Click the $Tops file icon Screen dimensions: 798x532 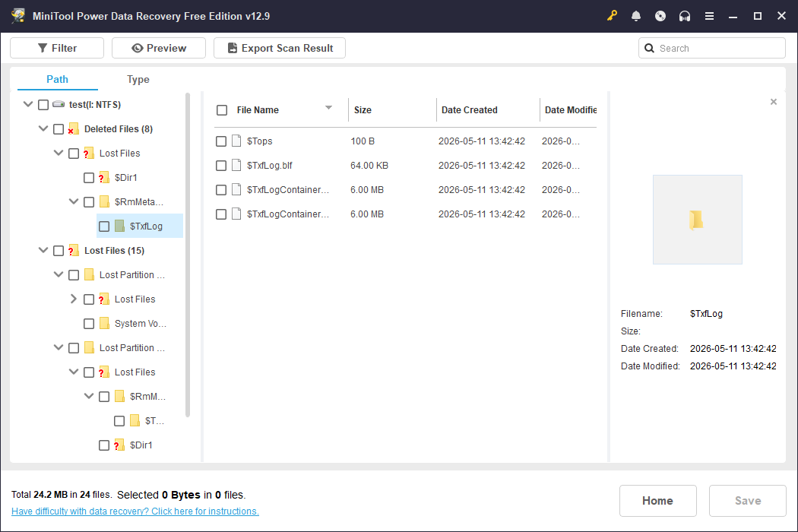point(236,141)
